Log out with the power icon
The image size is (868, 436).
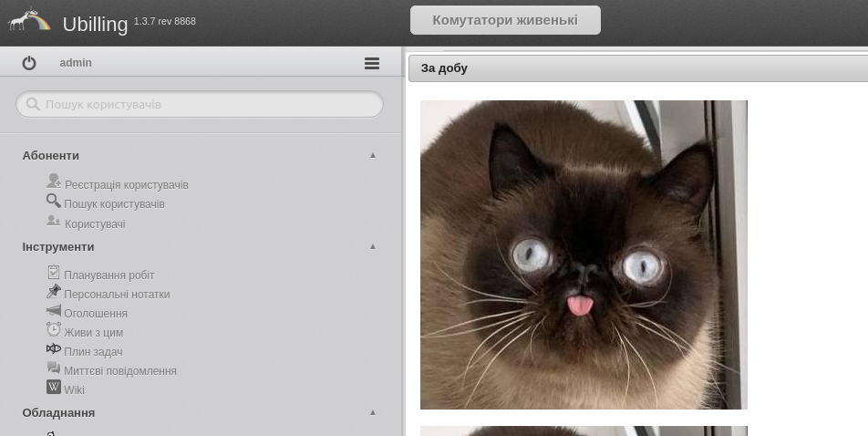coord(29,63)
